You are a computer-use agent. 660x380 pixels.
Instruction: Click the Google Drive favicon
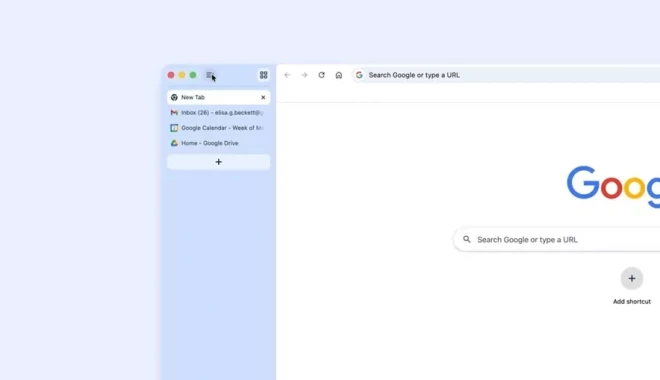[x=174, y=143]
